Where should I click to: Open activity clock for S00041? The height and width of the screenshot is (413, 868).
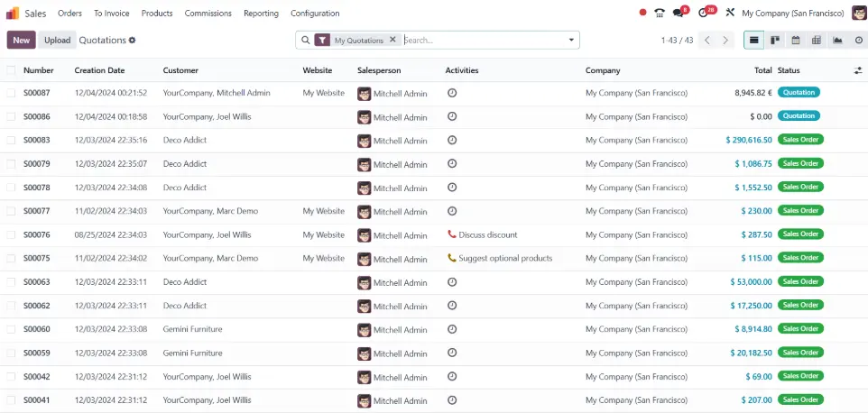pos(452,400)
